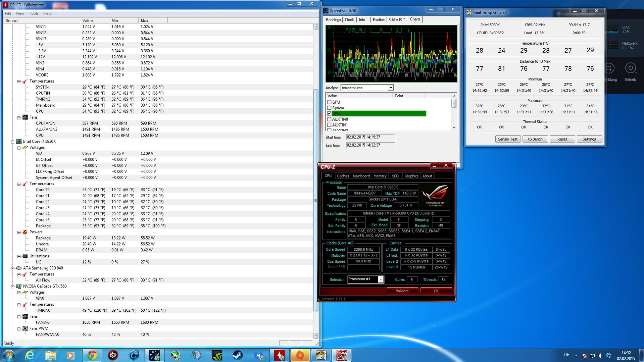
Task: Click the HWMonitor lightning taskbar icon
Action: pyautogui.click(x=279, y=355)
